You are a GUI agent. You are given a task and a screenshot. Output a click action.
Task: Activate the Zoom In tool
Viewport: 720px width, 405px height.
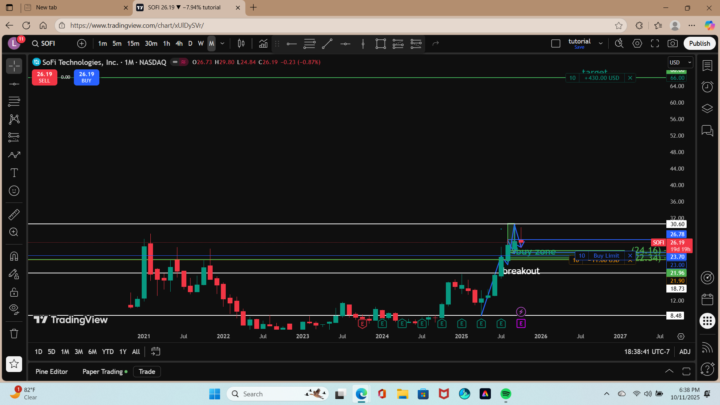[x=14, y=232]
